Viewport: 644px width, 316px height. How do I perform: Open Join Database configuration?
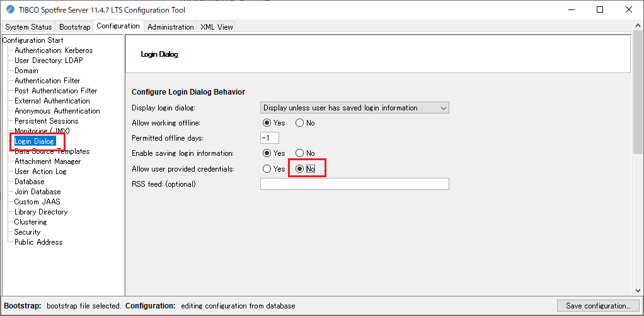(x=37, y=192)
